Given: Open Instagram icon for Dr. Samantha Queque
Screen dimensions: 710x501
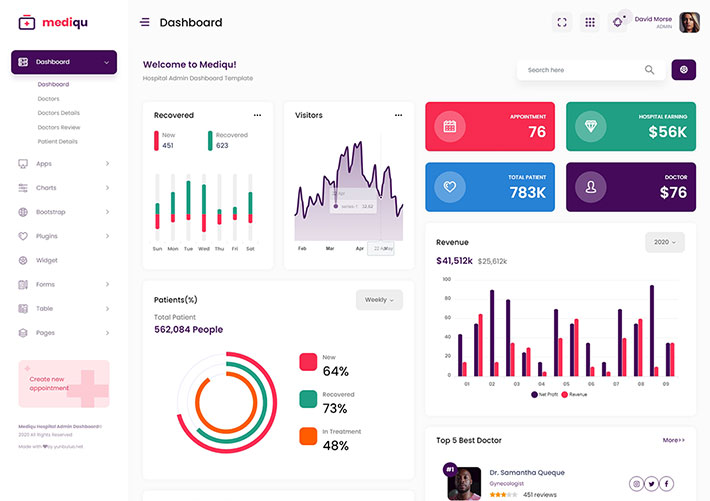Looking at the screenshot, I should click(636, 484).
